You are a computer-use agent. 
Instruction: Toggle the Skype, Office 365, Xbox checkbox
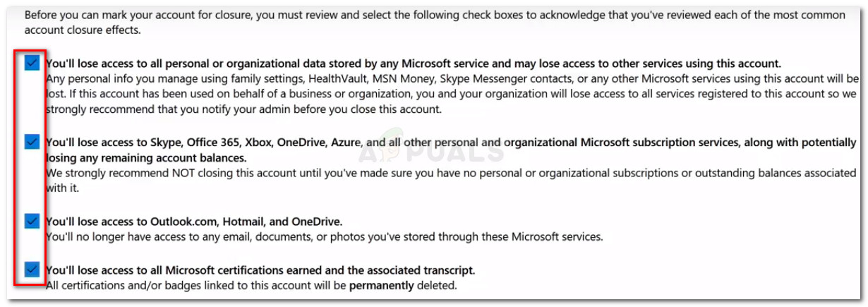[31, 143]
